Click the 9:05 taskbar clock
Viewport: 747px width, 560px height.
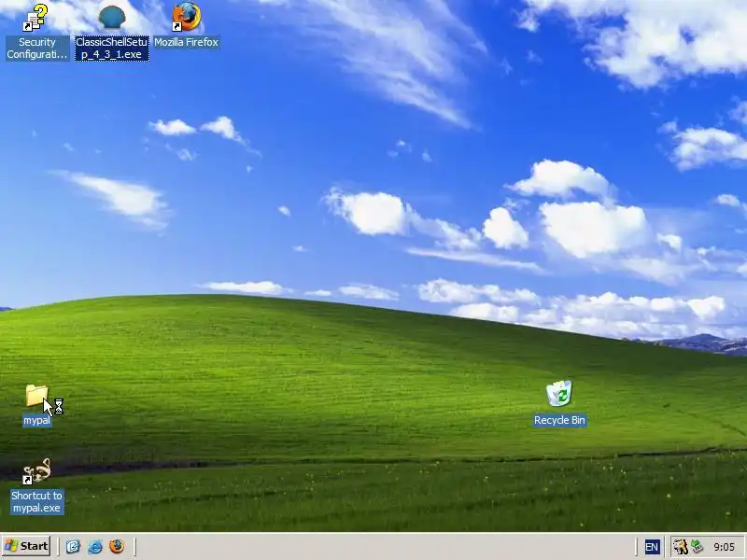coord(725,547)
